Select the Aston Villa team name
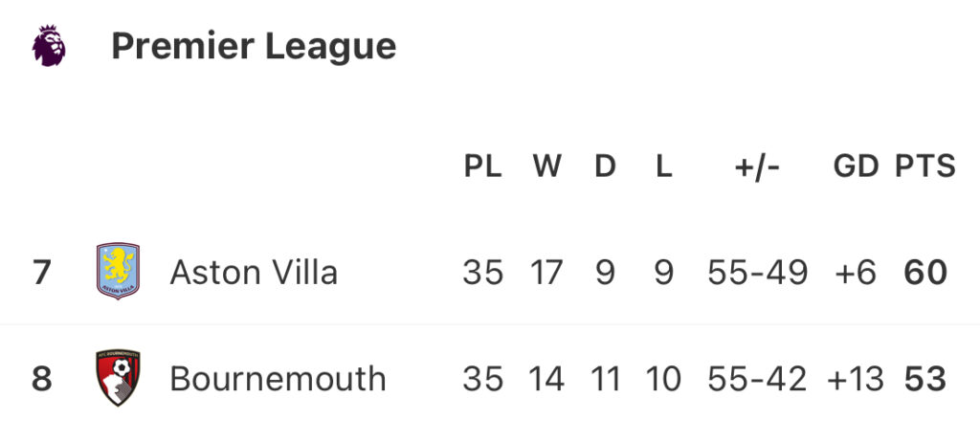Viewport: 980px width, 442px height. 254,273
